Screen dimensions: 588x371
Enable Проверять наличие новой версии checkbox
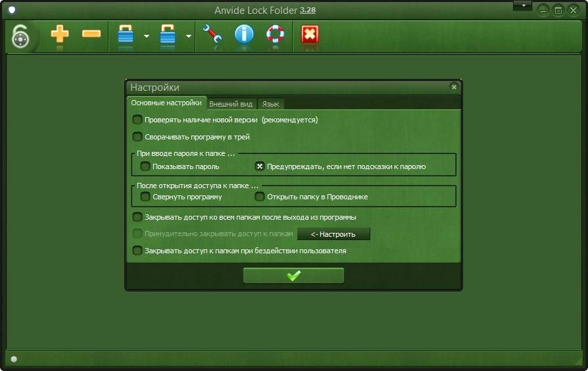click(x=137, y=120)
